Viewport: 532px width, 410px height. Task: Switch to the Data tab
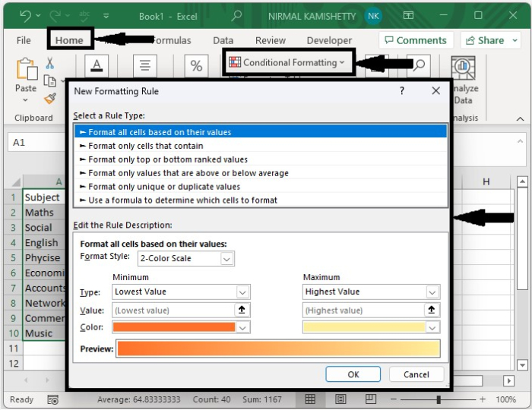point(223,40)
